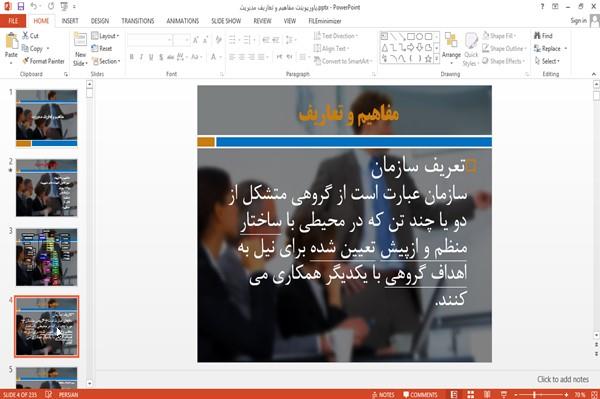This screenshot has height=399, width=600.
Task: Open the Font Color picker
Action: point(215,57)
